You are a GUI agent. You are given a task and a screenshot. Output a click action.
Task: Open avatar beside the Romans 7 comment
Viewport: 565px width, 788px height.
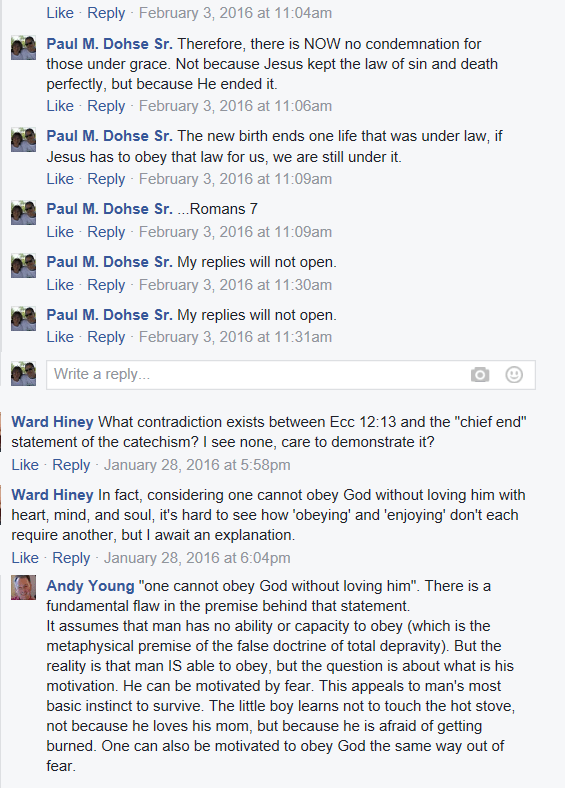(x=24, y=213)
